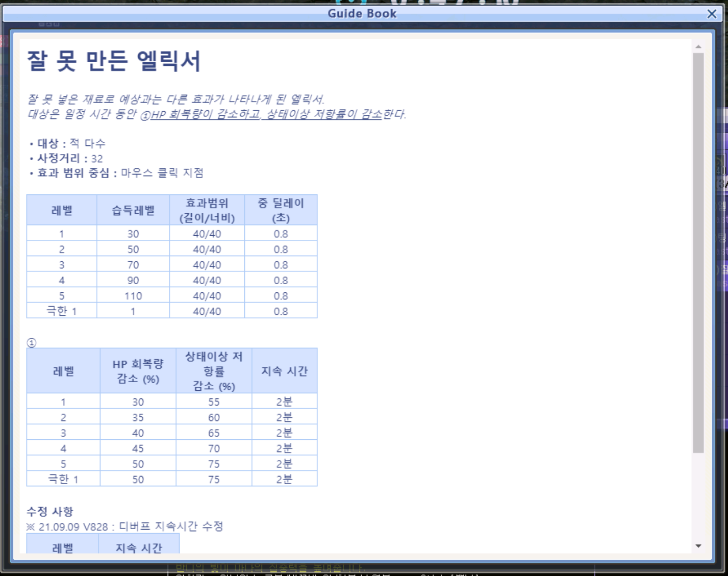Click the circled ① footnote marker above the effect table

[32, 343]
